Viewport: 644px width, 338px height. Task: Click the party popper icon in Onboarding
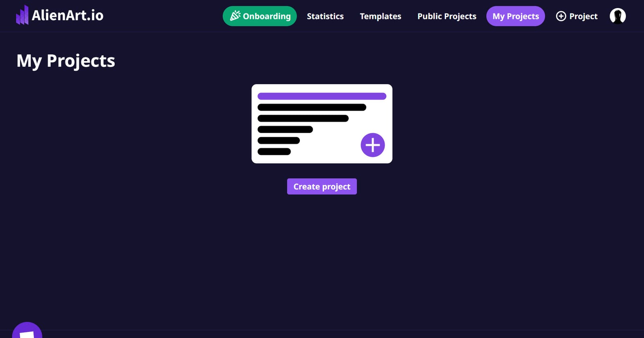pyautogui.click(x=235, y=16)
